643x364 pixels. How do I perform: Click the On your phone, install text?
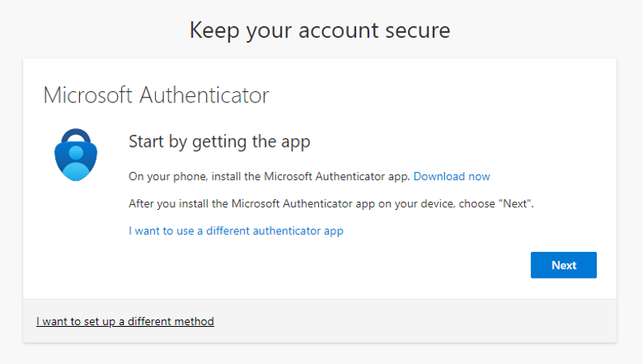tap(270, 176)
